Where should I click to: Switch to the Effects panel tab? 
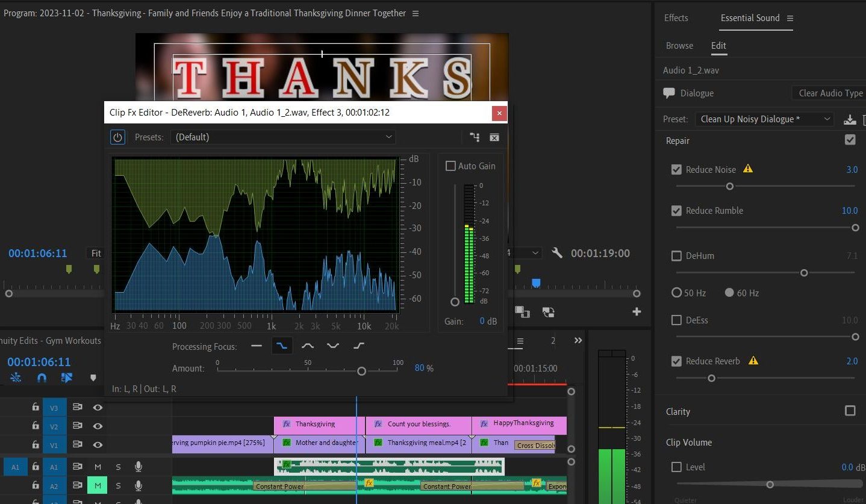coord(676,18)
